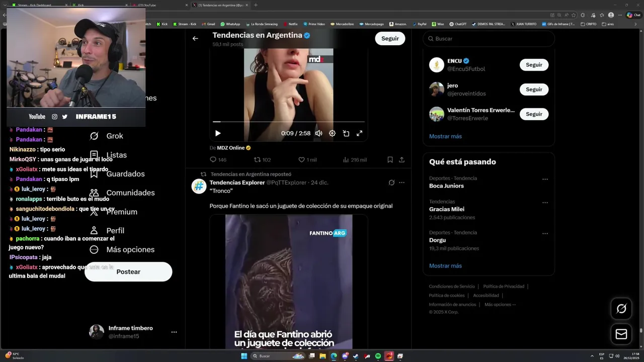Open WhatsApp bookmark
This screenshot has width=644, height=362.
[230, 24]
